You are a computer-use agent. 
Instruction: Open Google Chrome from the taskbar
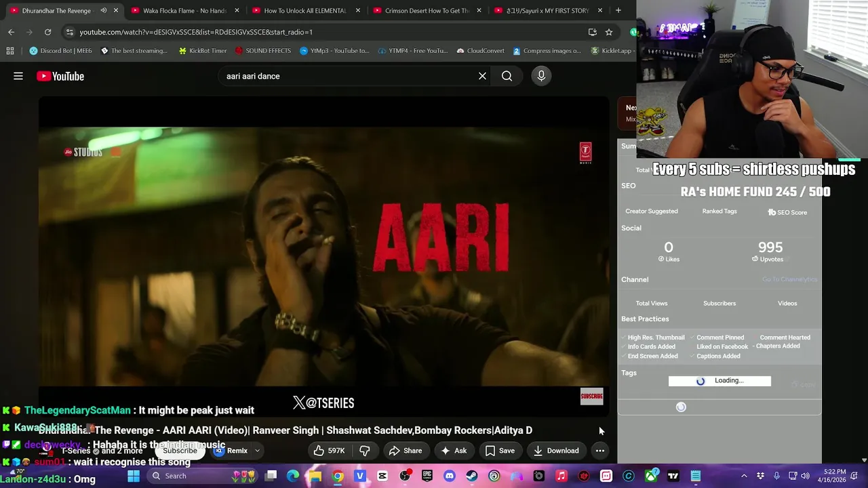338,476
